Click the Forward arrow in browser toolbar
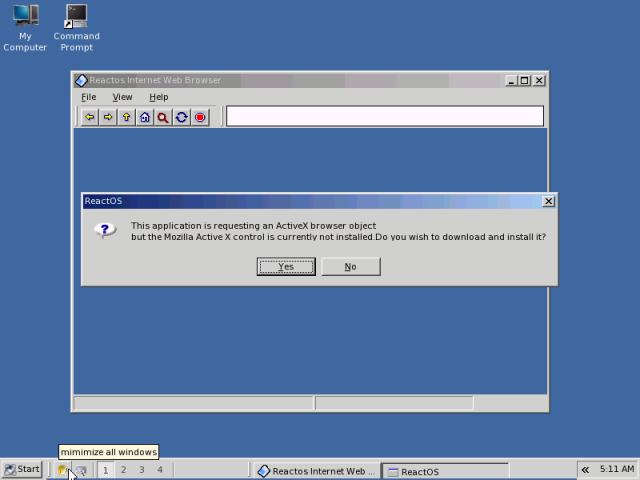Image resolution: width=640 pixels, height=480 pixels. [x=108, y=117]
